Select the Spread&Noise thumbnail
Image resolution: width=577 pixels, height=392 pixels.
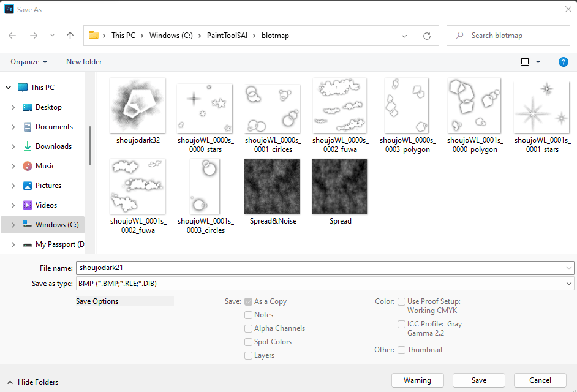tap(272, 186)
